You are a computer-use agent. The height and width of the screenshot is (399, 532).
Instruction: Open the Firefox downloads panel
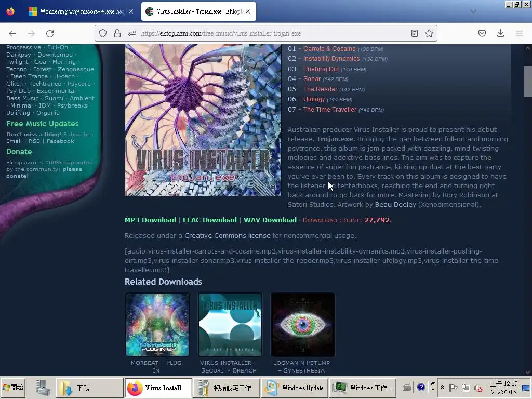pyautogui.click(x=500, y=33)
